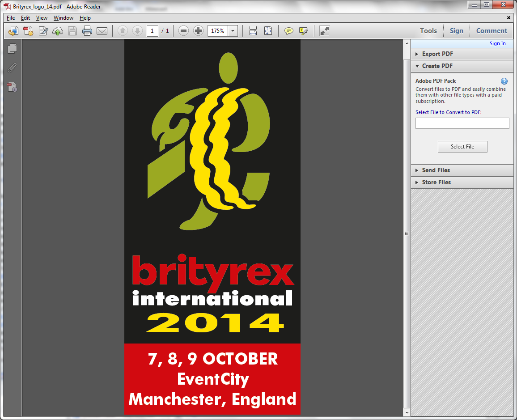
Task: Click the Sign In link
Action: click(x=497, y=43)
